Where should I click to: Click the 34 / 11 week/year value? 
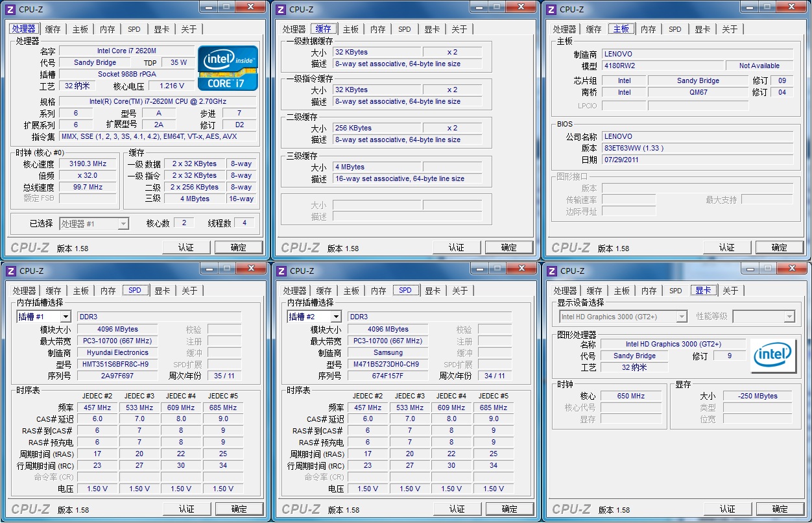point(495,376)
